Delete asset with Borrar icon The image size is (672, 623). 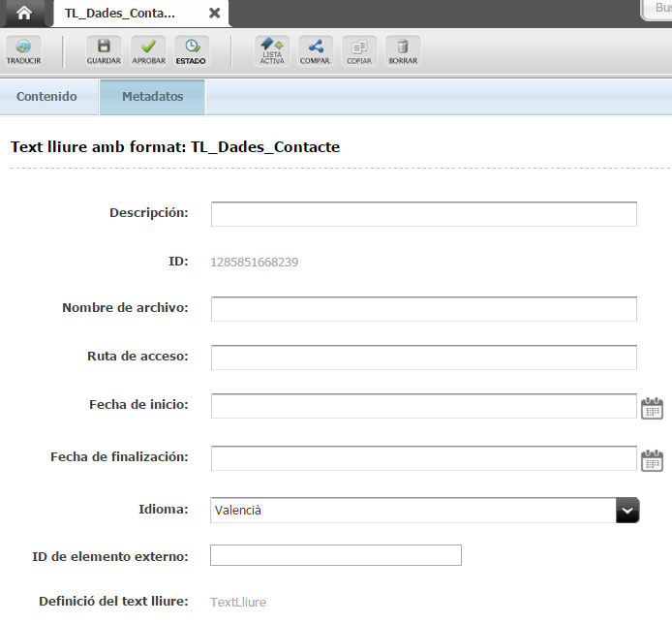tap(403, 51)
